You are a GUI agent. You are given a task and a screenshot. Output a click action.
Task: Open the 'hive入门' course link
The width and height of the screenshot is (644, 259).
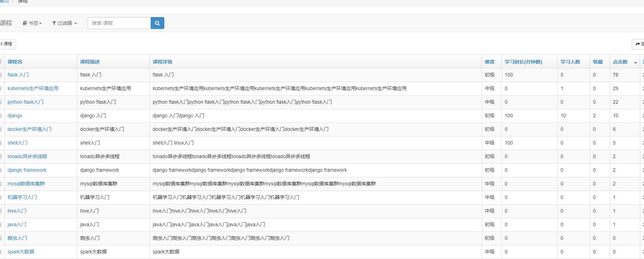(17, 211)
